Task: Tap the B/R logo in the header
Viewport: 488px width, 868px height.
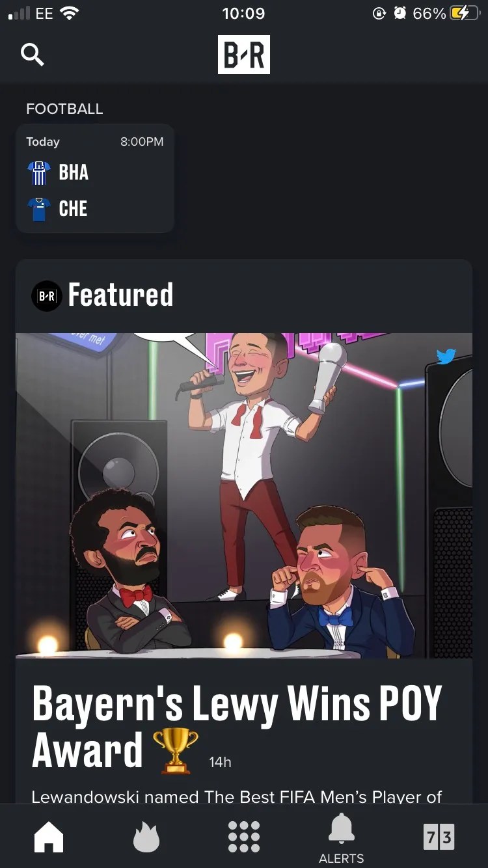Action: point(244,55)
